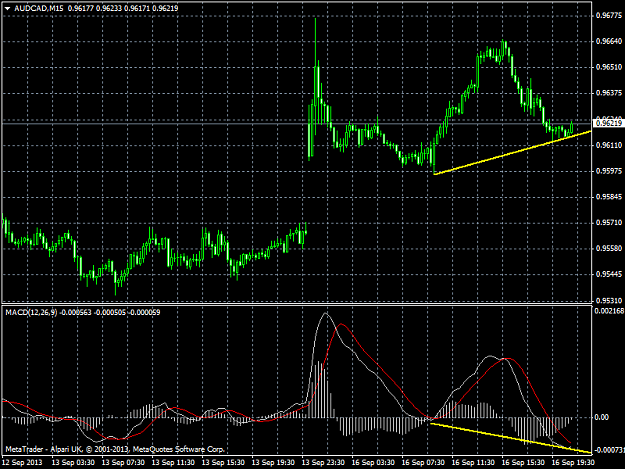Click the time label 16 Sep 07:30
This screenshot has width=625, height=469.
click(x=423, y=463)
